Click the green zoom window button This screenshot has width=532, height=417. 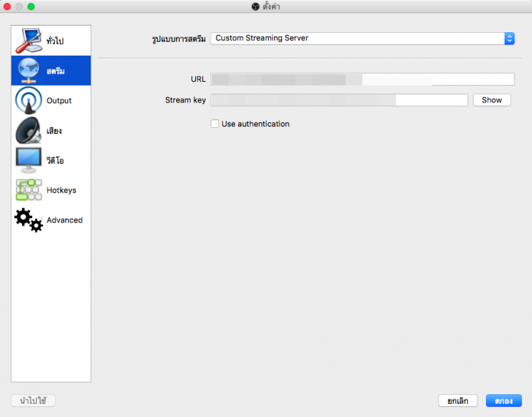tap(31, 7)
